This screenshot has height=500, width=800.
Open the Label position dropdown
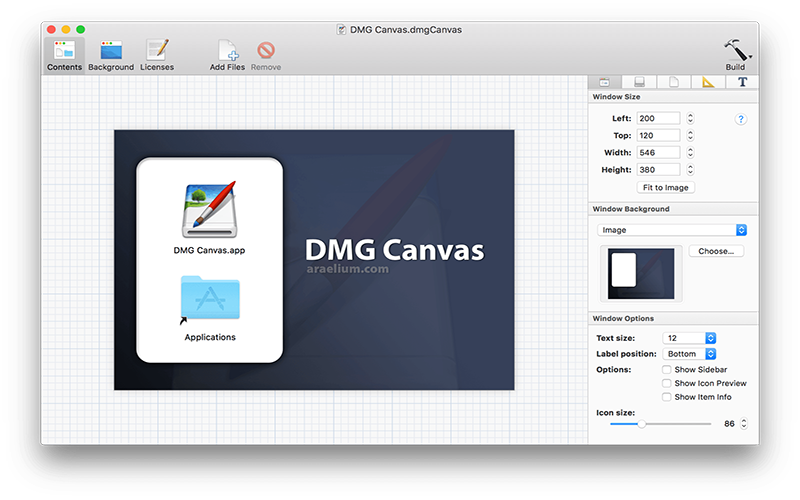click(689, 354)
